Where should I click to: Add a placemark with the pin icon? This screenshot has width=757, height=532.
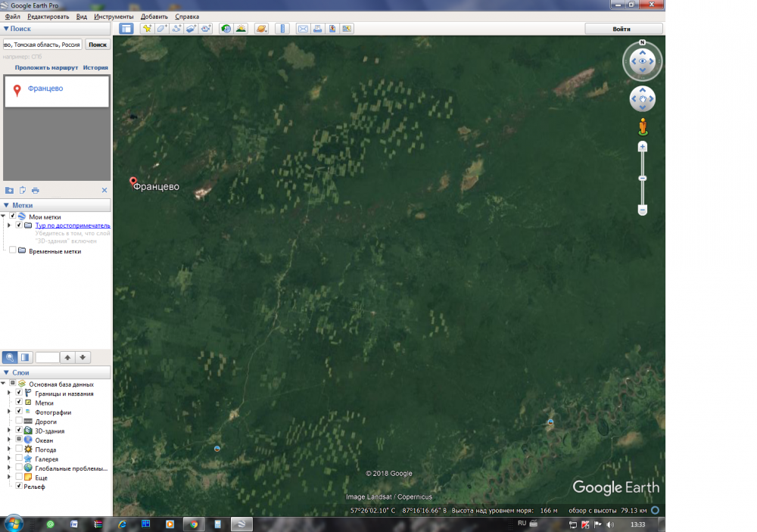147,29
